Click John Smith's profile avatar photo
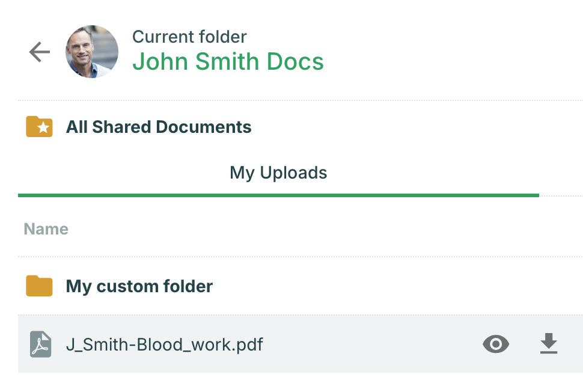Screen dimensions: 583x392 [x=92, y=52]
